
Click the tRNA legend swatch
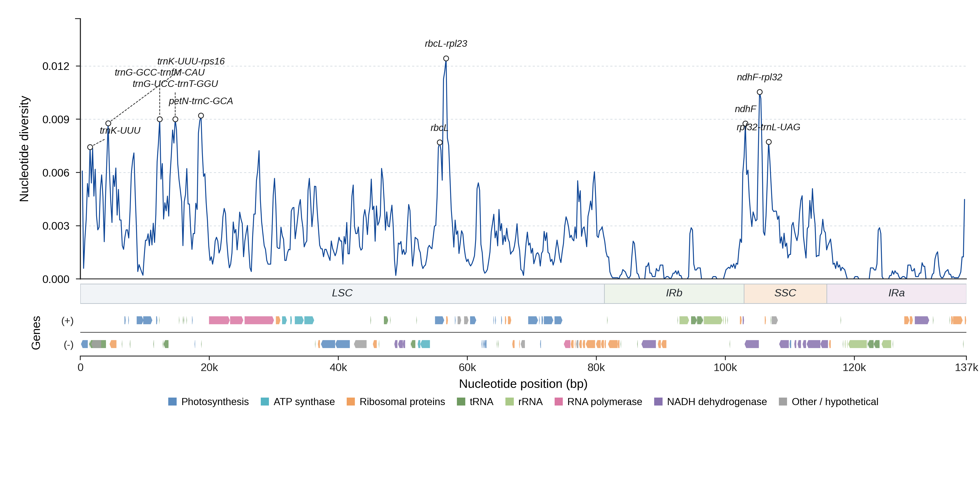click(x=461, y=402)
